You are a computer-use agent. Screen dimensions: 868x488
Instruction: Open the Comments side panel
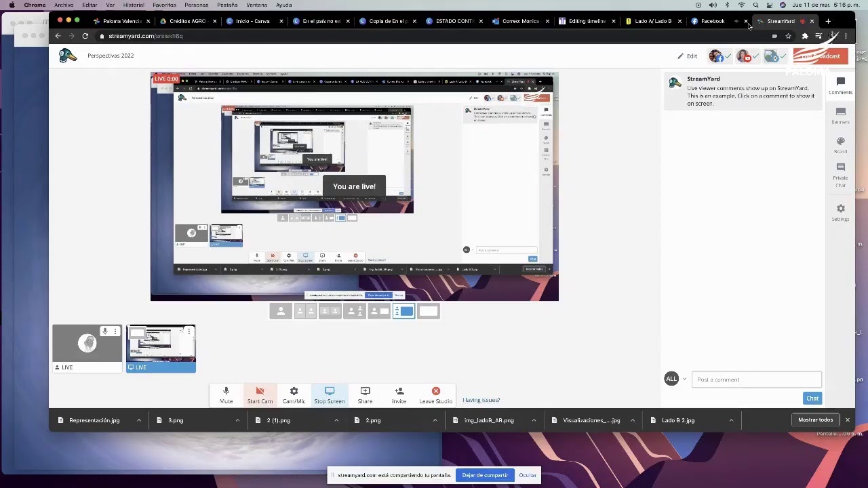840,86
